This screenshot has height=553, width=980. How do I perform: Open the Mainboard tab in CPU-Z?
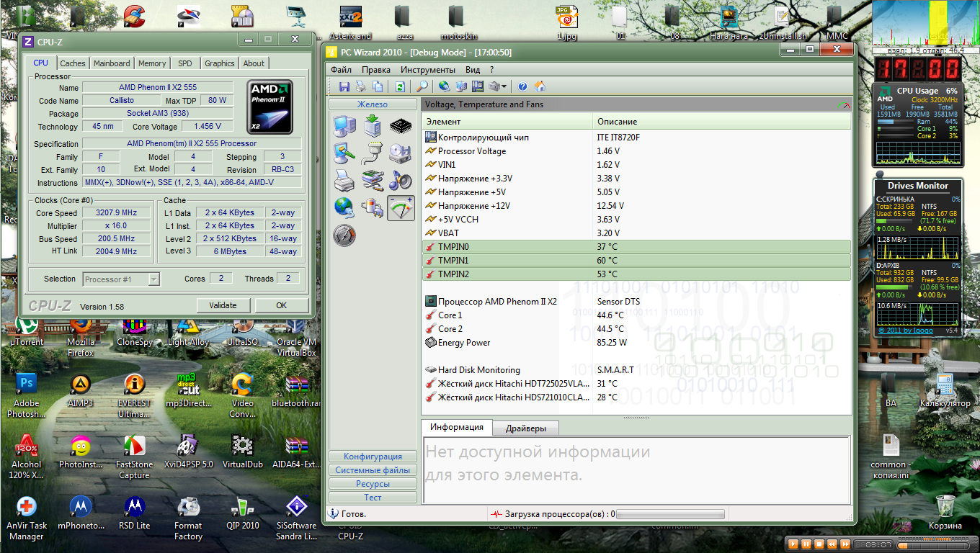112,63
